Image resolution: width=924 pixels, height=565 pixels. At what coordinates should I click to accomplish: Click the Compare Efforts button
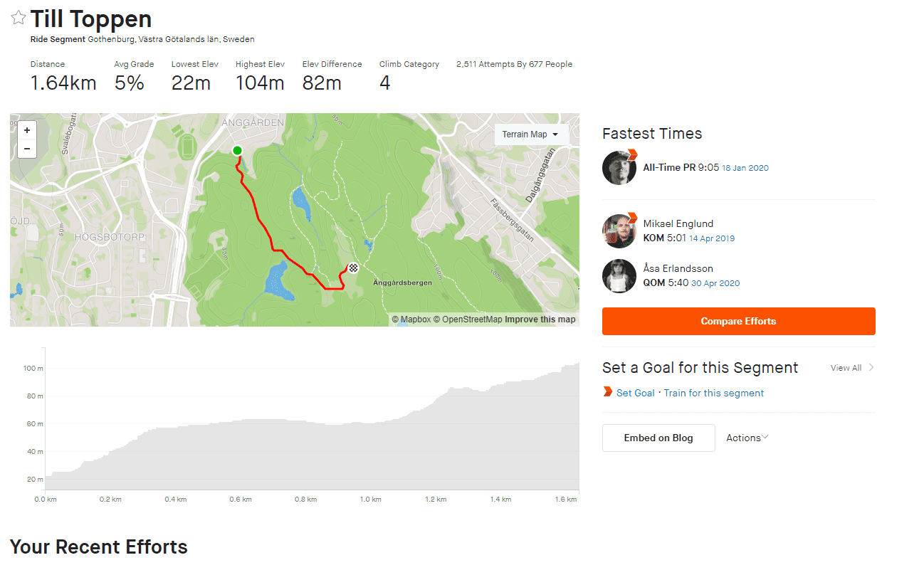(x=738, y=321)
